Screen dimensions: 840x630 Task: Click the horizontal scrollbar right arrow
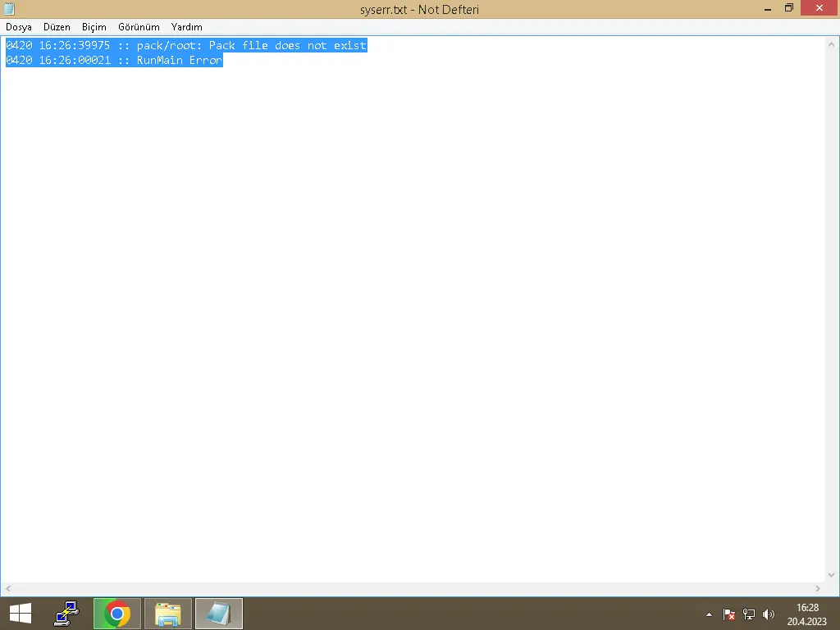[x=817, y=588]
